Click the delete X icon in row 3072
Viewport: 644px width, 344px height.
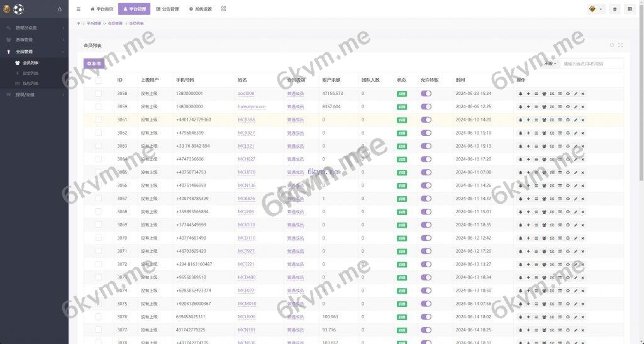[583, 264]
